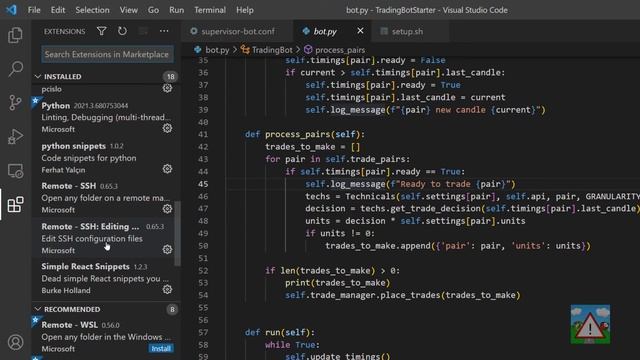Click the VS Code logo icon
The height and width of the screenshot is (360, 640).
click(11, 10)
